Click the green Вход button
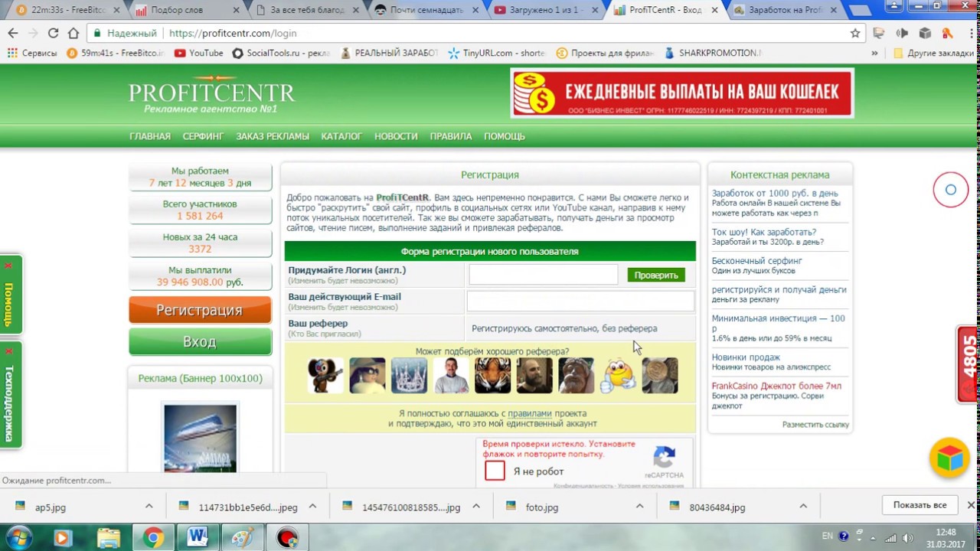This screenshot has width=980, height=551. [200, 342]
